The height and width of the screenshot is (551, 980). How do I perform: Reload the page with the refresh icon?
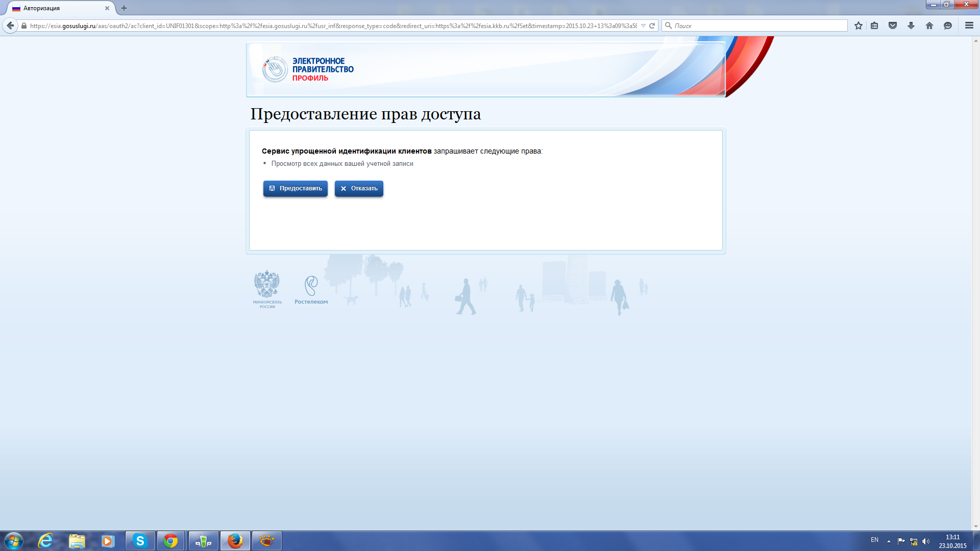[652, 26]
